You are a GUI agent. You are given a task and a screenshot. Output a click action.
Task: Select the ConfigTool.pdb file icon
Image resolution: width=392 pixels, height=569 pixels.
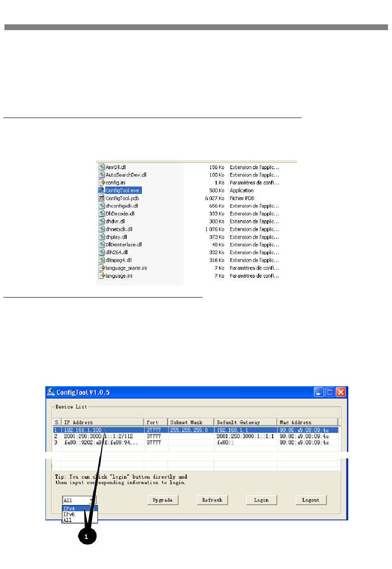(x=102, y=198)
